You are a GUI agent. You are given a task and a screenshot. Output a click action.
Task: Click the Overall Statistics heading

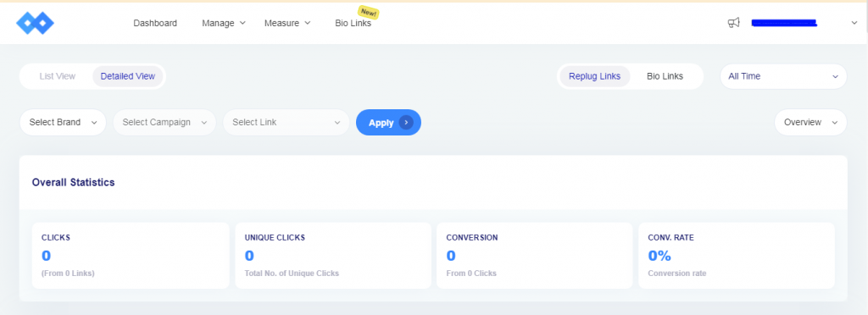74,182
